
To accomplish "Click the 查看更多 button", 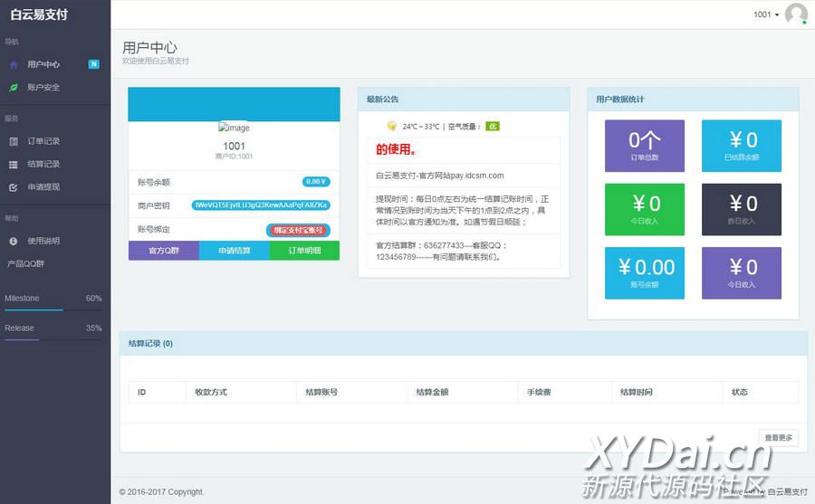I will tap(778, 438).
